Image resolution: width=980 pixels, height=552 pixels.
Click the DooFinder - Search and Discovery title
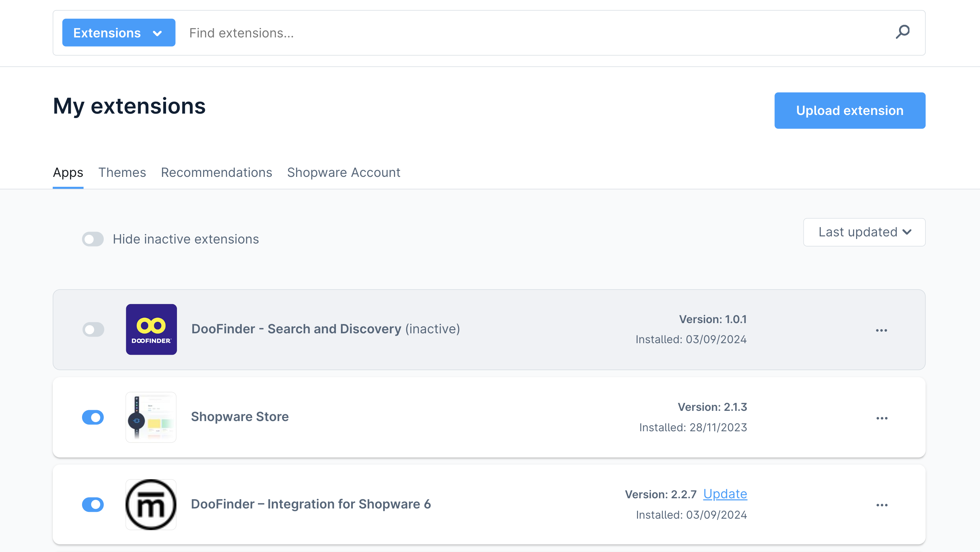tap(296, 329)
